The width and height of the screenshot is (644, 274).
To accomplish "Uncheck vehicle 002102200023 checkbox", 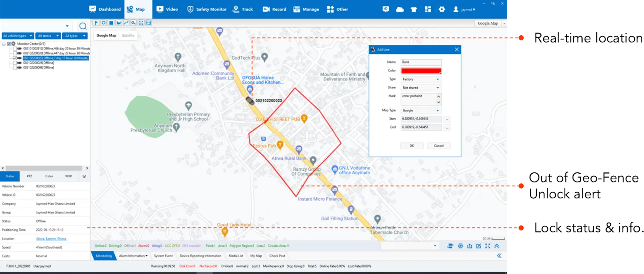I will click(x=15, y=58).
